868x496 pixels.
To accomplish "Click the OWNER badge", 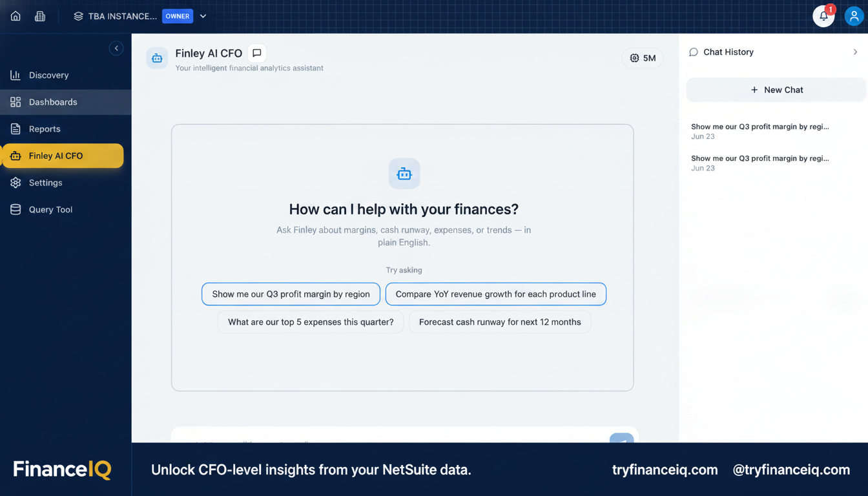I will [x=178, y=16].
